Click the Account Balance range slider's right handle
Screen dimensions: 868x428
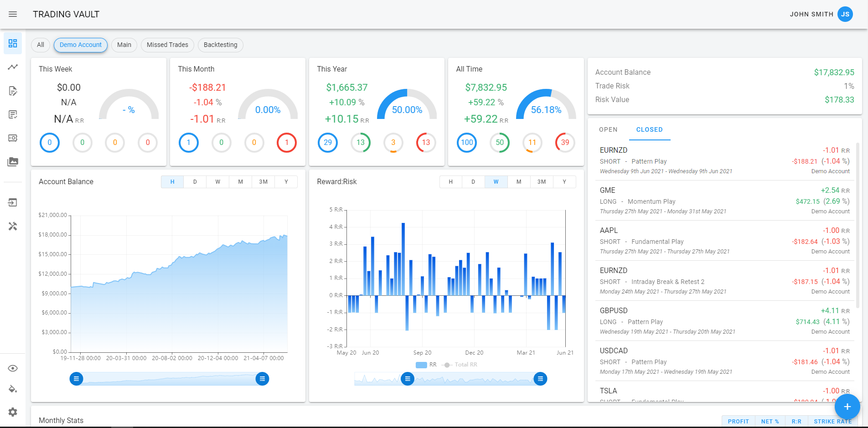[x=262, y=379]
